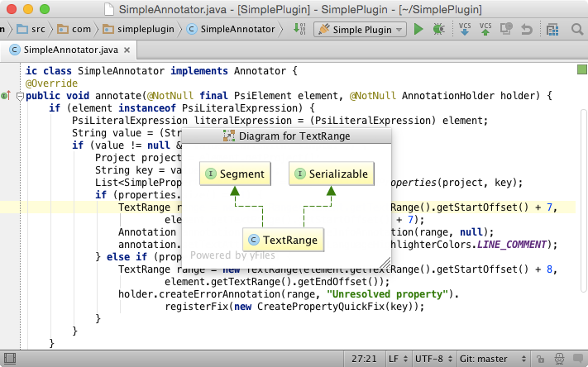Run the Simple Plugin configuration
This screenshot has width=588, height=367.
[418, 29]
